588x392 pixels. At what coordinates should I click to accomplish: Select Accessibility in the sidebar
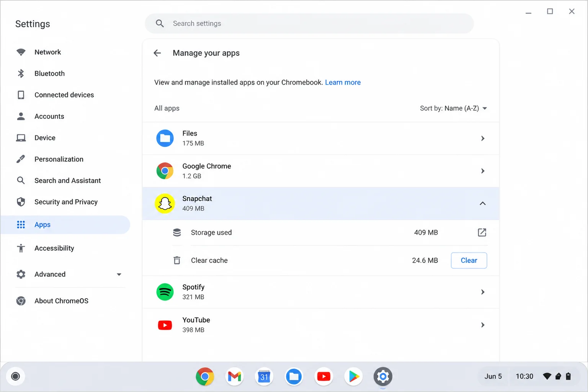65,248
